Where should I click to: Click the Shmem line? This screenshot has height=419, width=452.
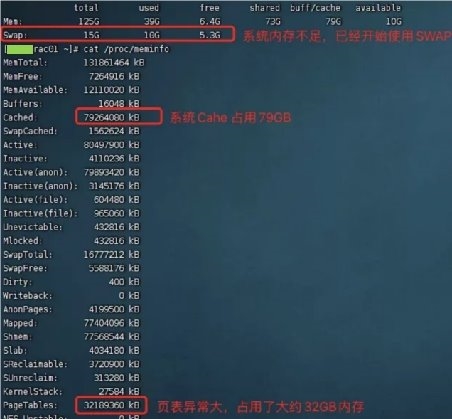point(71,337)
